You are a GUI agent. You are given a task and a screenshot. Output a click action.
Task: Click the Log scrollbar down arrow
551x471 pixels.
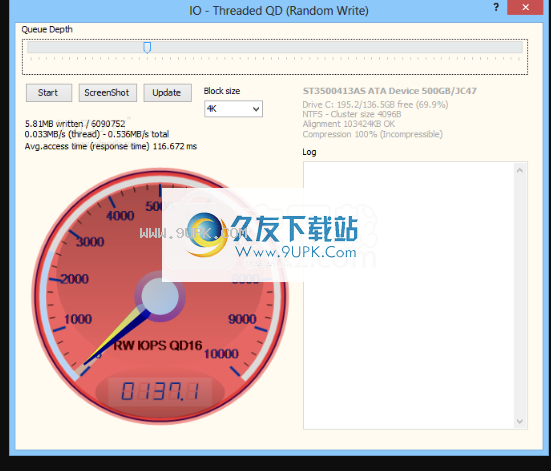pyautogui.click(x=520, y=421)
